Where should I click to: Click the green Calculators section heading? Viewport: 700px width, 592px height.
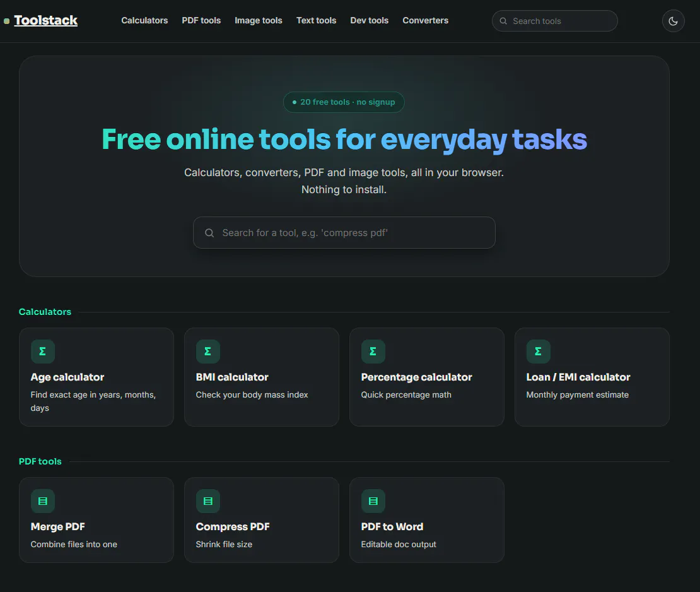[45, 312]
